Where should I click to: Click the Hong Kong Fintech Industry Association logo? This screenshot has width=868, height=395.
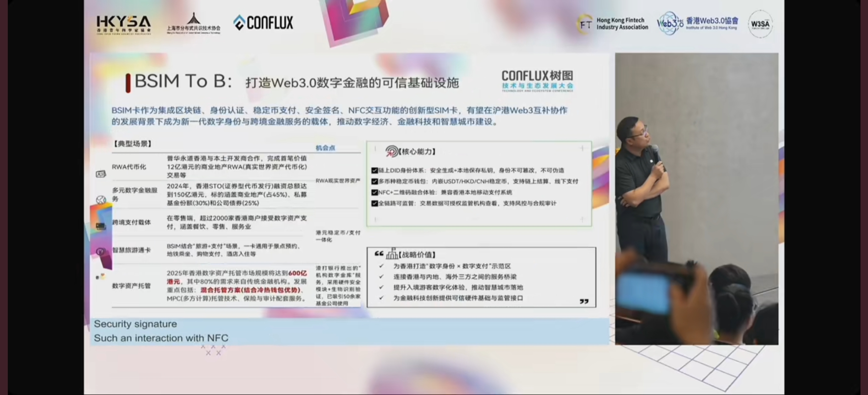point(612,24)
